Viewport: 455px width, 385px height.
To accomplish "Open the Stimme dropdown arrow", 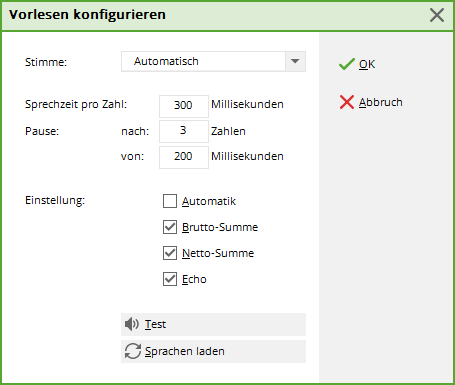I will point(295,61).
